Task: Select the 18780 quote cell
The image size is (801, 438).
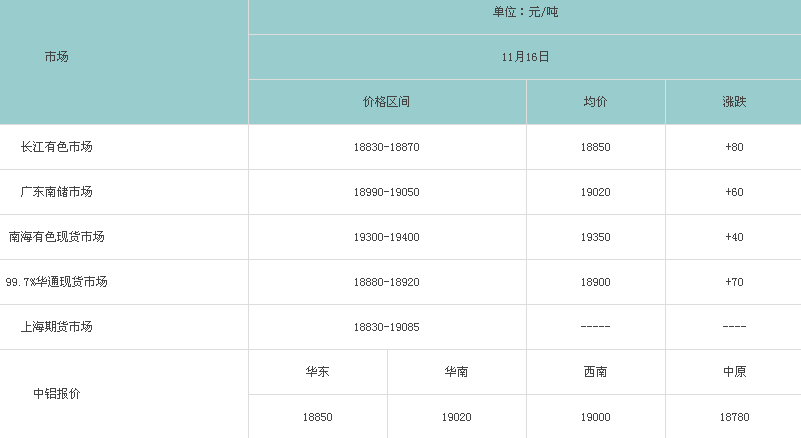Action: [734, 417]
